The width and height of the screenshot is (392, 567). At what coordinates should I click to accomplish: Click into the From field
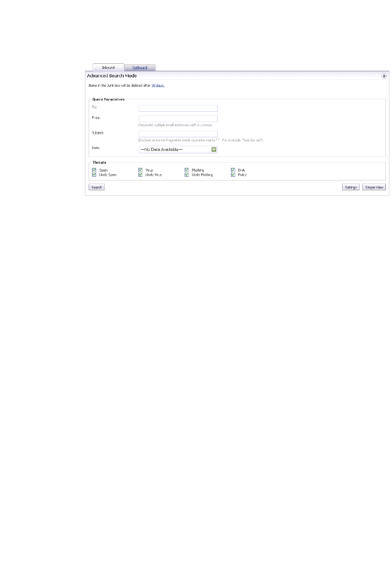click(x=178, y=119)
